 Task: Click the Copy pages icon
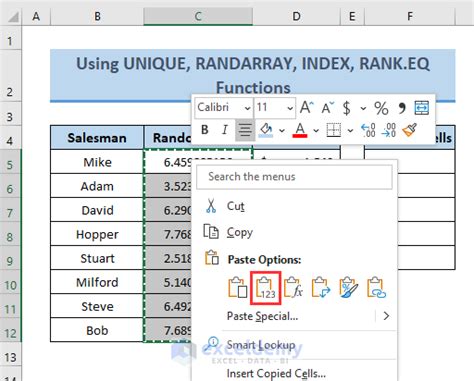pos(211,232)
